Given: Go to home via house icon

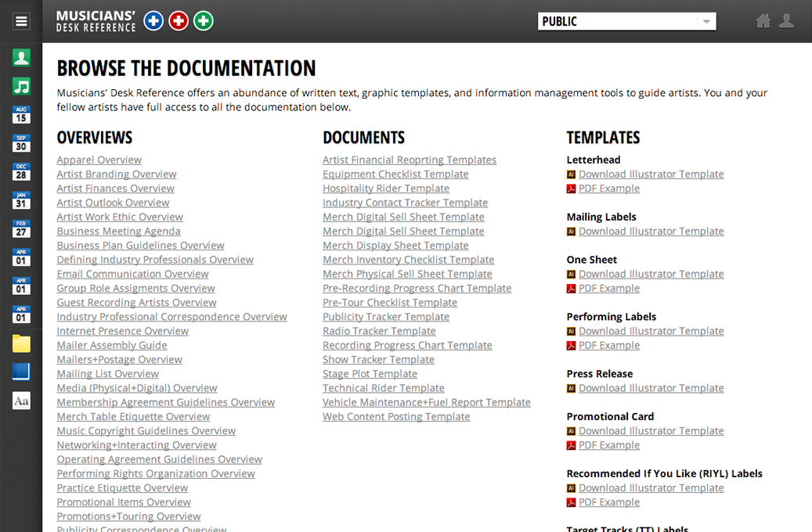Looking at the screenshot, I should tap(763, 21).
